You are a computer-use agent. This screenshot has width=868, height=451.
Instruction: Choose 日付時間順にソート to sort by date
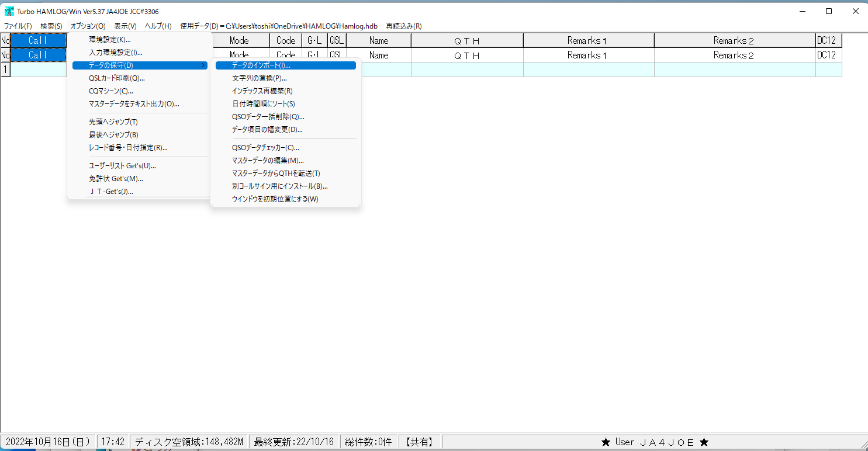point(263,103)
